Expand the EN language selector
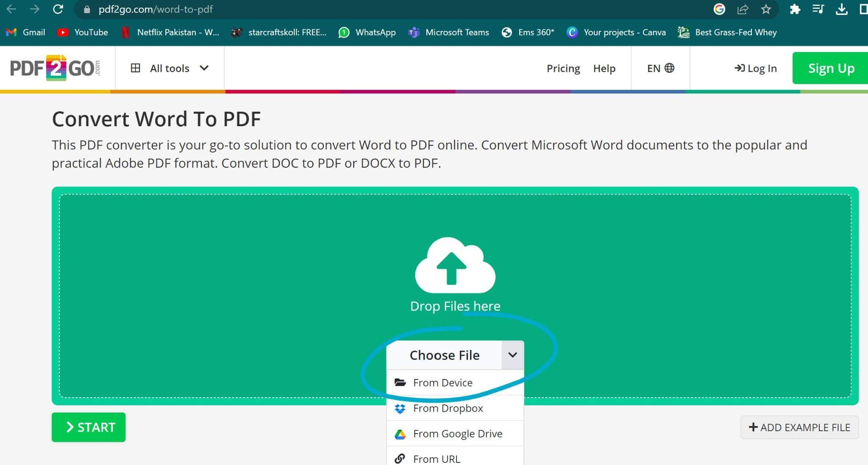Screen dimensions: 868x465 tap(659, 68)
